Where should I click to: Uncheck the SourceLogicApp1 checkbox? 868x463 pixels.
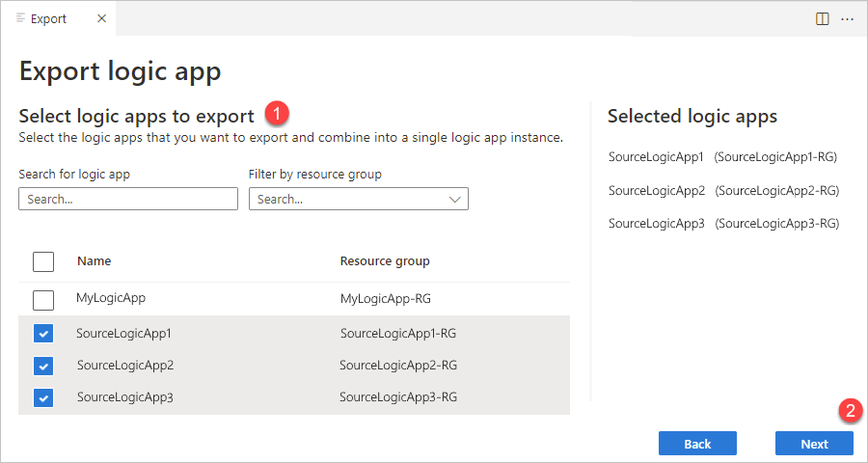43,334
